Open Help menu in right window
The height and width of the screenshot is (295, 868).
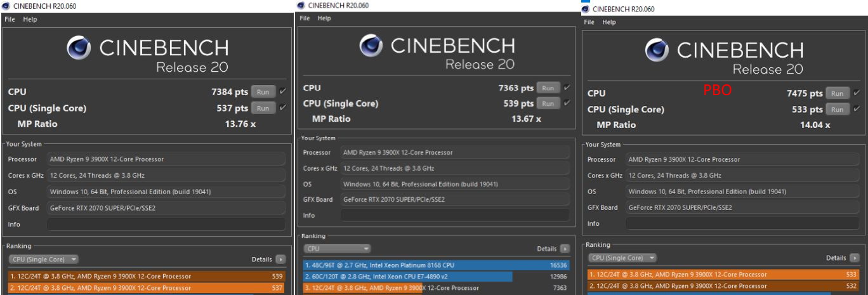click(609, 22)
